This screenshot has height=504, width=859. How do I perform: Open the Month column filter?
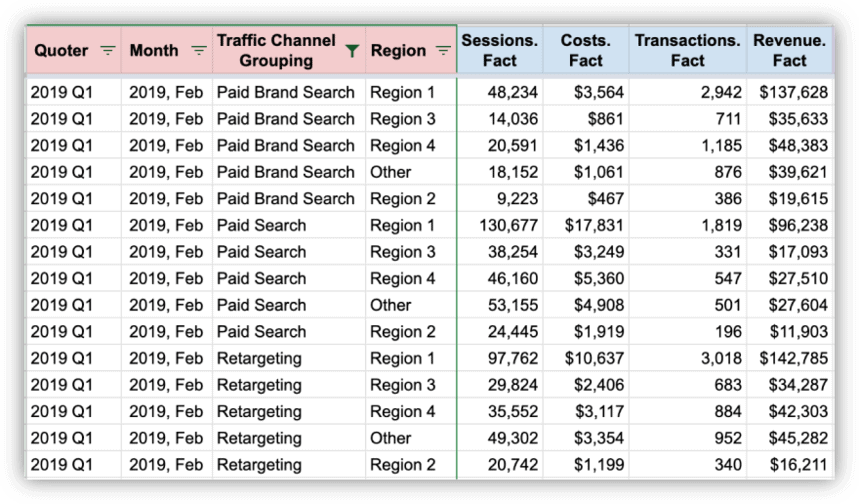point(199,50)
